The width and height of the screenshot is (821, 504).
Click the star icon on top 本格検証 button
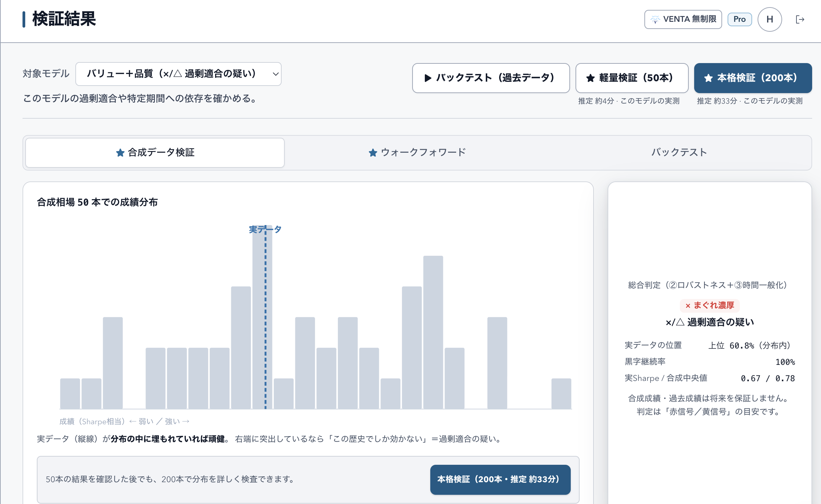(x=708, y=78)
